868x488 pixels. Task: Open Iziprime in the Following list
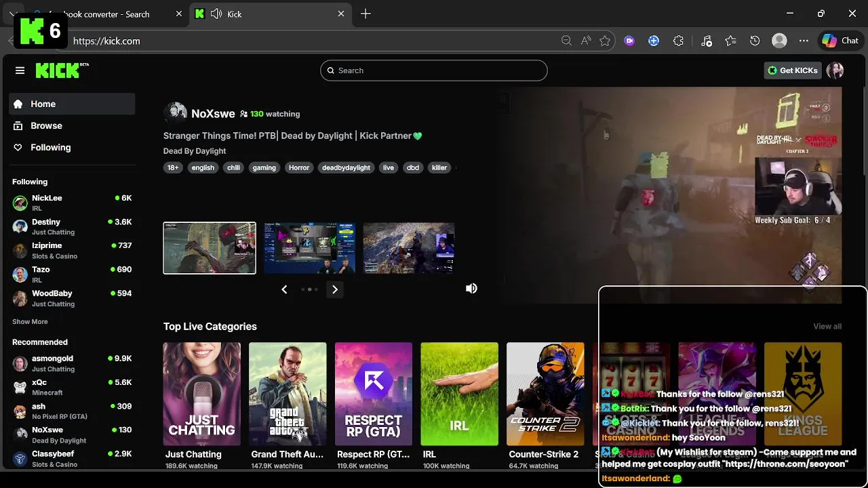[x=72, y=251]
